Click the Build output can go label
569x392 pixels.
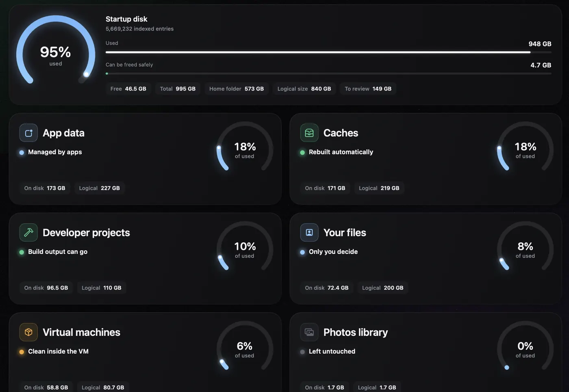[58, 251]
